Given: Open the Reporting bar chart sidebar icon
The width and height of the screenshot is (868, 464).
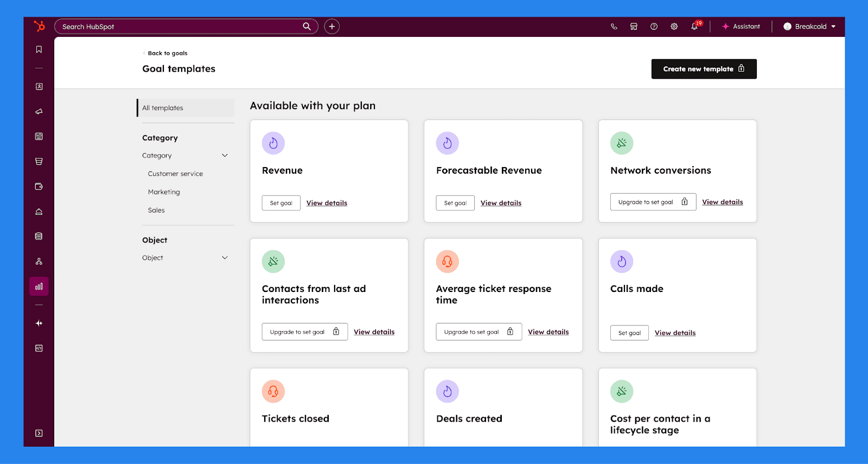Looking at the screenshot, I should click(39, 287).
